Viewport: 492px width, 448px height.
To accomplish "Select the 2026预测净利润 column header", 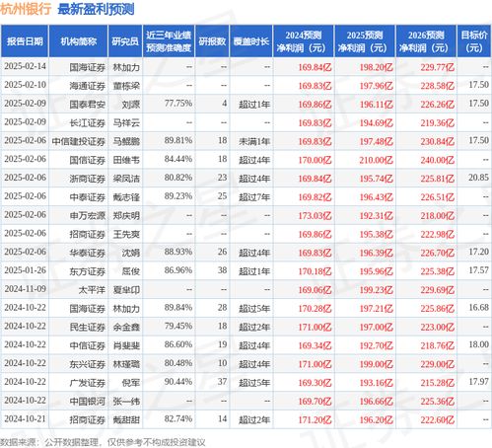I will (426, 41).
